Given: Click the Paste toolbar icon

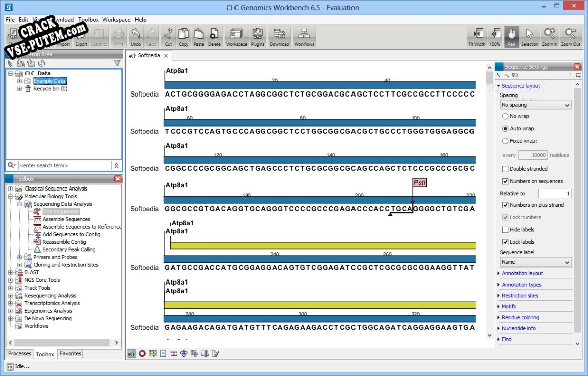Looking at the screenshot, I should click(x=199, y=37).
